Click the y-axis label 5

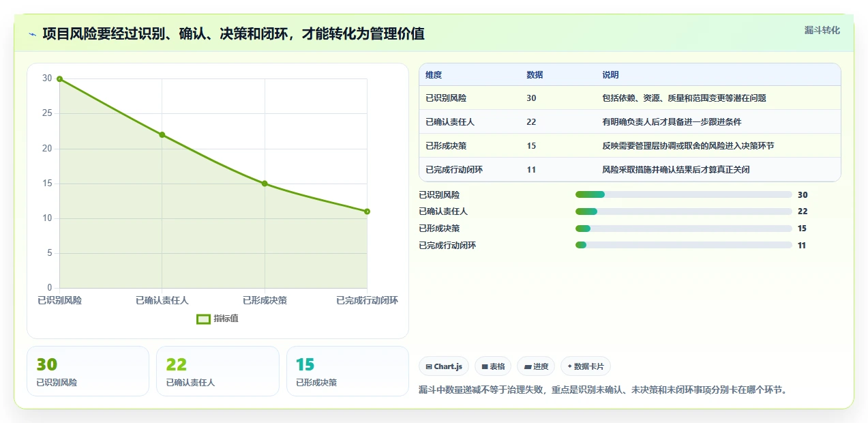(x=49, y=253)
